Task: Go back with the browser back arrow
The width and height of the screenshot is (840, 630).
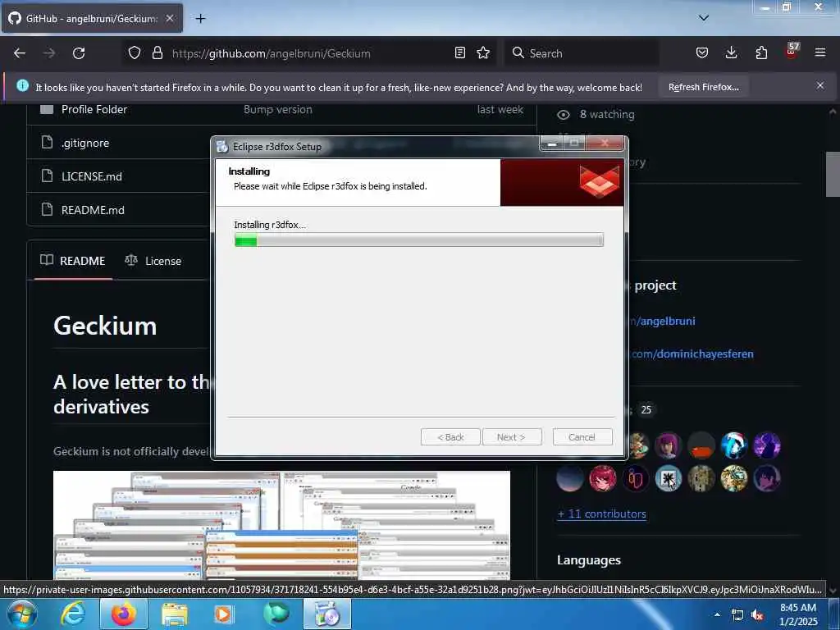Action: tap(20, 53)
